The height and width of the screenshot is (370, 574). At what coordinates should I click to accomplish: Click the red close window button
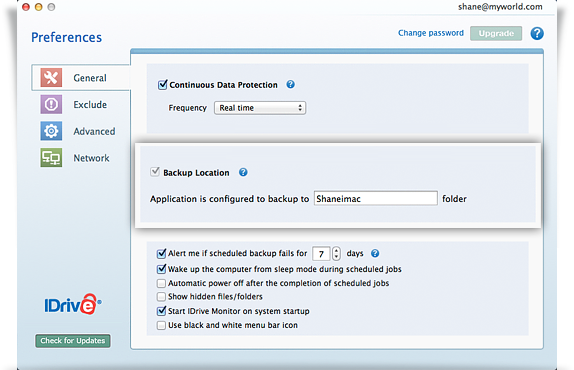[26, 7]
